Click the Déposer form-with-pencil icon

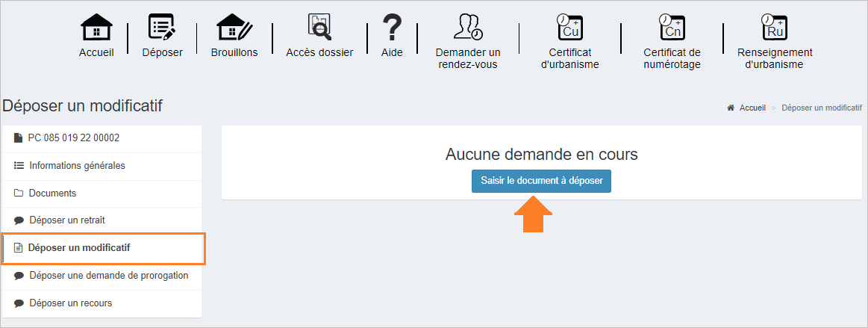click(162, 27)
